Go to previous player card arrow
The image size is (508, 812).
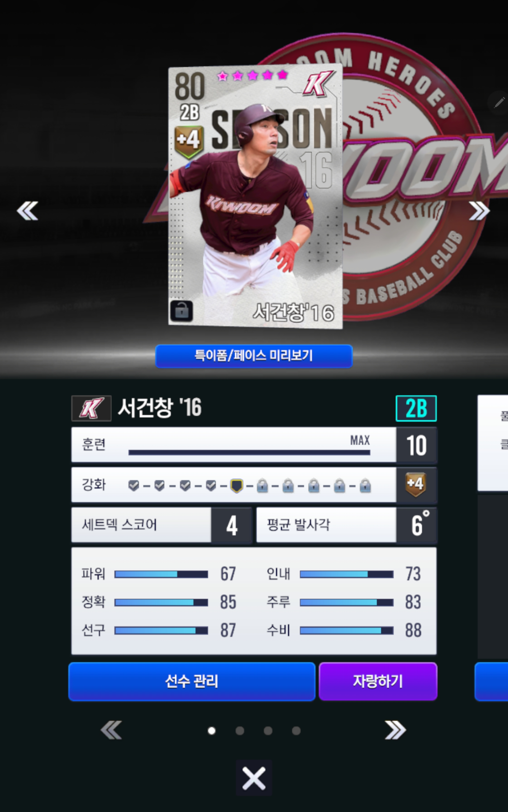(28, 211)
